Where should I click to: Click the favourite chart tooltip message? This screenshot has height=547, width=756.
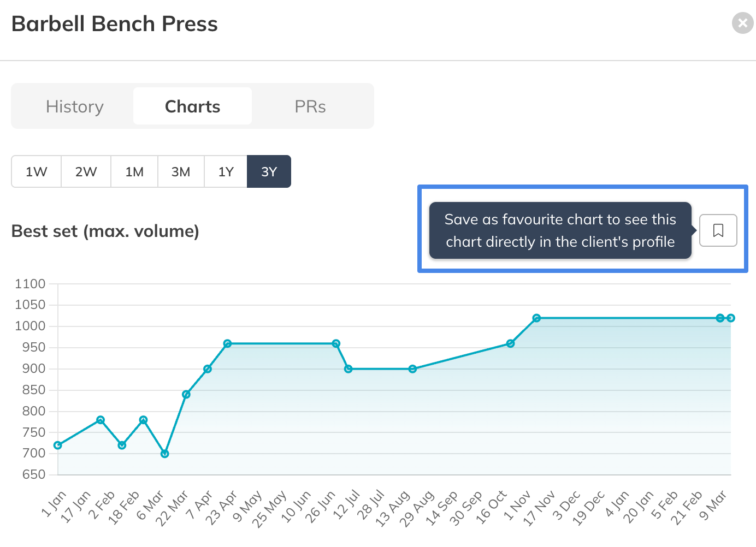coord(560,230)
